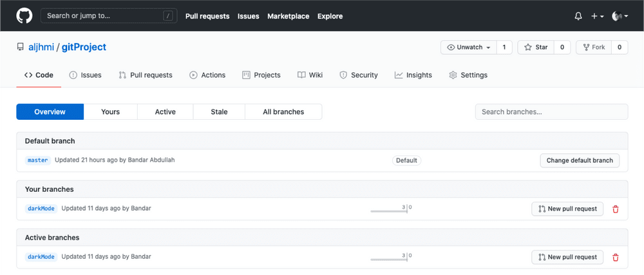Screen dimensions: 644x275
Task: Star the gitProject repository
Action: (536, 47)
